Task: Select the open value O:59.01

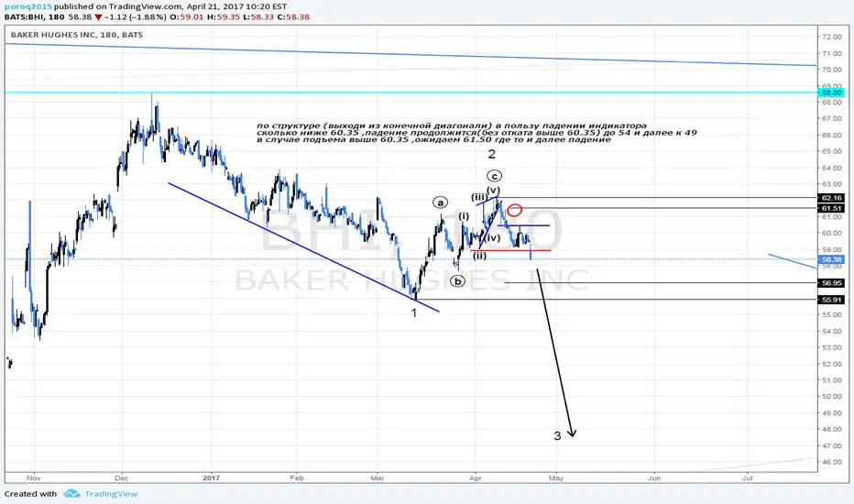Action: click(x=187, y=16)
